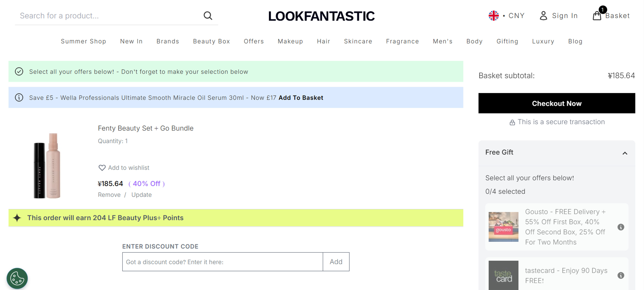Image resolution: width=644 pixels, height=290 pixels.
Task: Click CNY currency label
Action: tap(516, 15)
